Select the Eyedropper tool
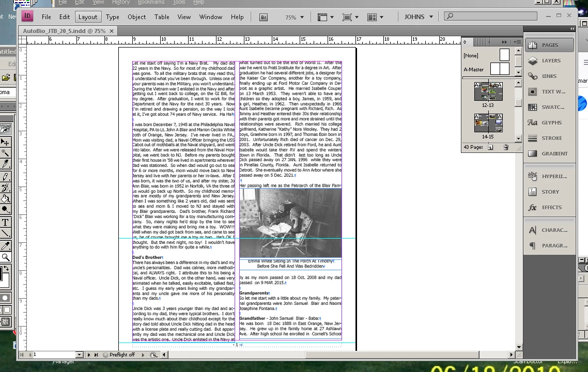The width and height of the screenshot is (588, 372). tap(5, 246)
